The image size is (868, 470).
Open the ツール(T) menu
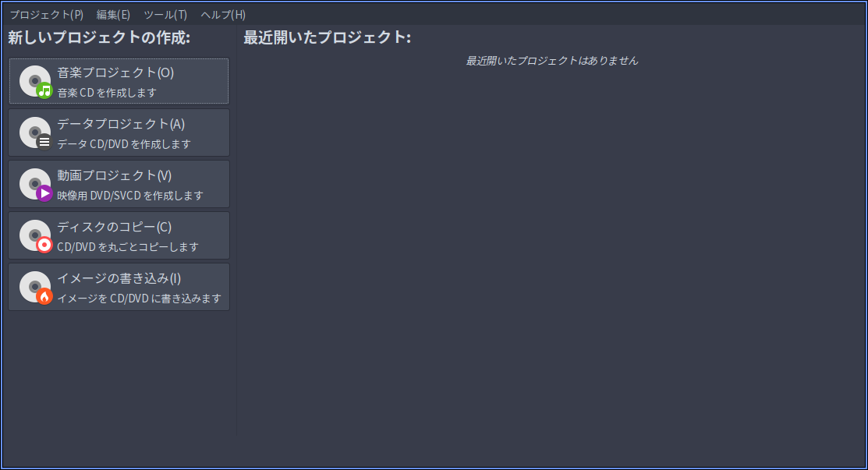(x=165, y=14)
